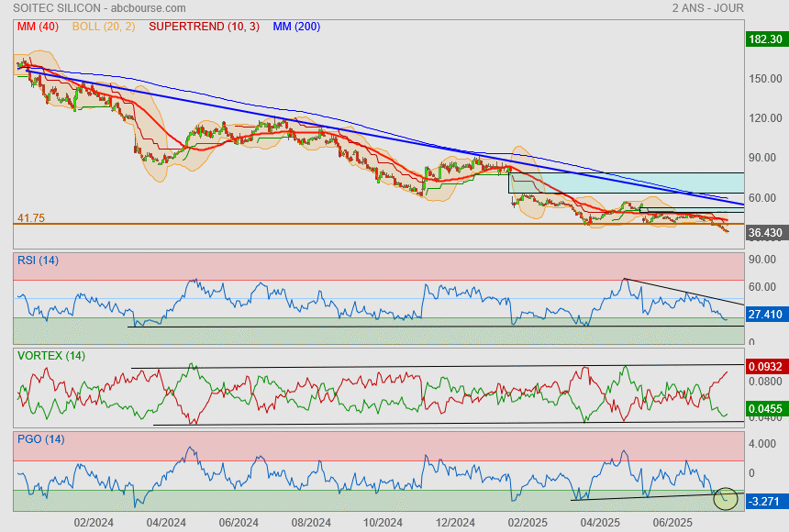
Task: Click the 06/2025 date axis label
Action: click(x=672, y=523)
